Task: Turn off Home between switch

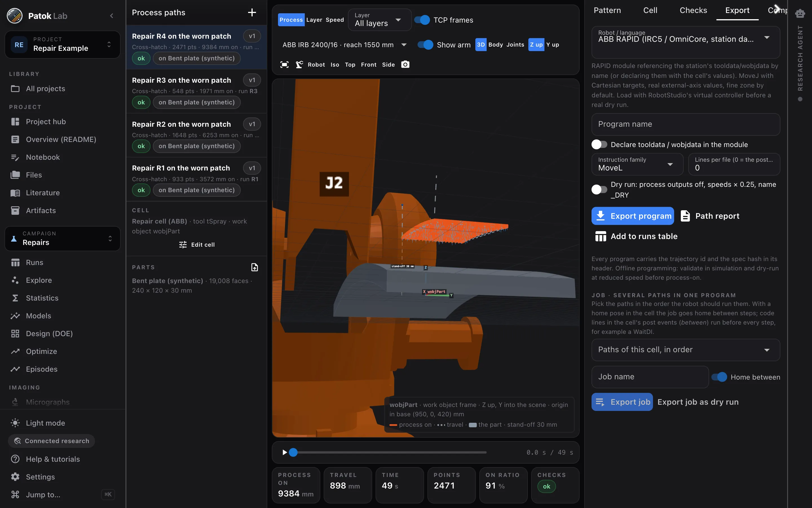Action: 719,377
